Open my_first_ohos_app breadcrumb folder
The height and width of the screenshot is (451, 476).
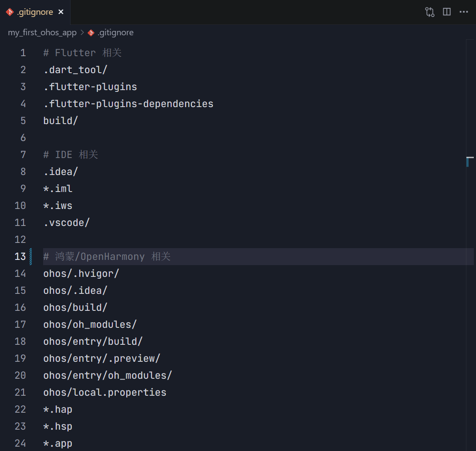[42, 33]
